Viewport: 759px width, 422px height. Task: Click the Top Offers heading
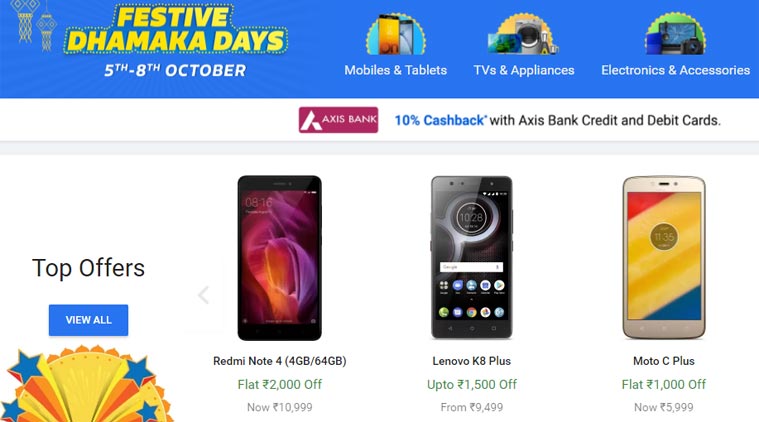pos(89,268)
